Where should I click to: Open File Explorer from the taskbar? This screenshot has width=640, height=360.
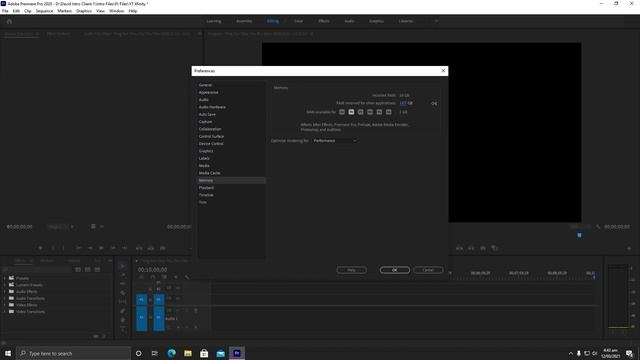click(188, 353)
